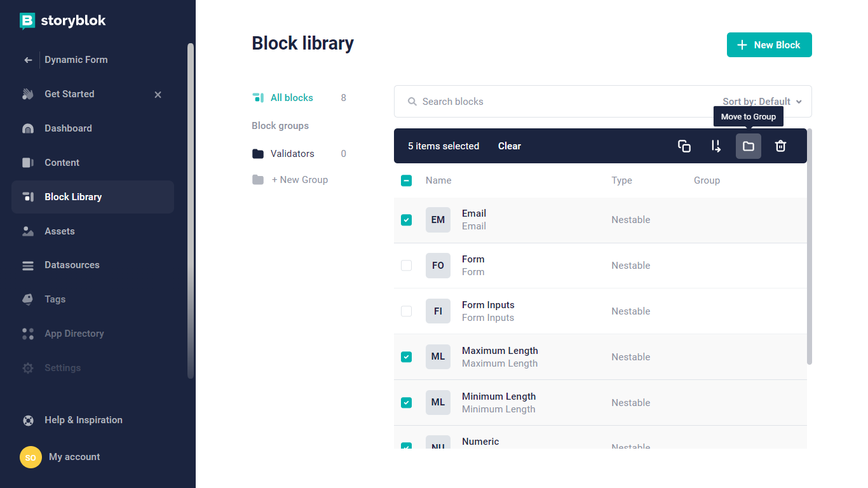Uncheck the Maximum Length checkbox
The height and width of the screenshot is (488, 868).
tap(407, 357)
